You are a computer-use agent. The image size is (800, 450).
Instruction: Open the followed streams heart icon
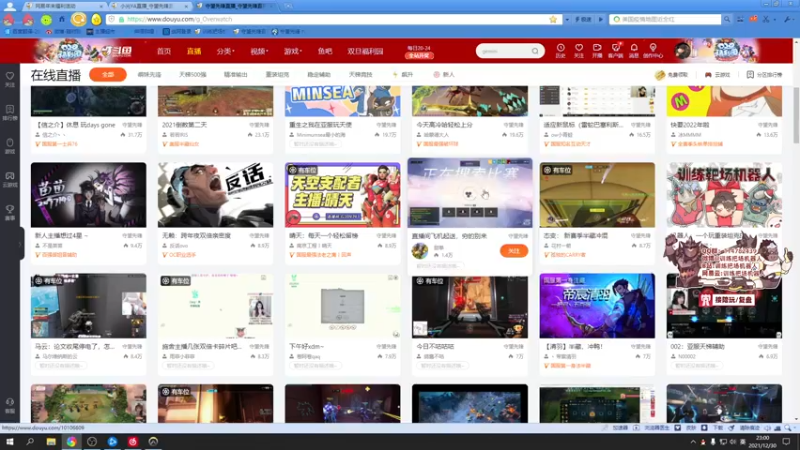[579, 48]
